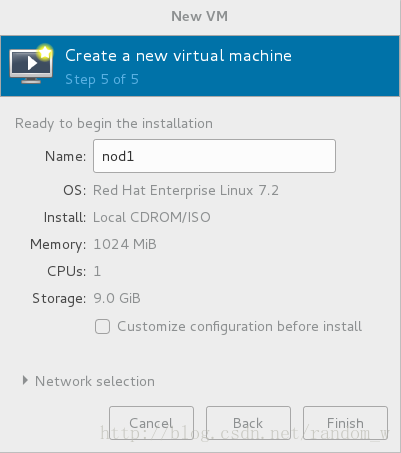Click the 1024 MiB memory value
Viewport: 401px width, 453px height.
tap(125, 244)
